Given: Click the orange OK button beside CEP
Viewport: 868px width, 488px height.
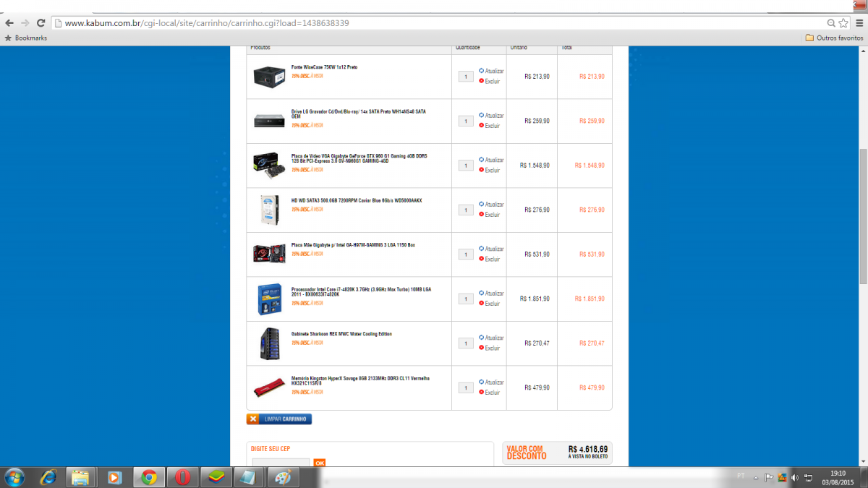Looking at the screenshot, I should 319,463.
